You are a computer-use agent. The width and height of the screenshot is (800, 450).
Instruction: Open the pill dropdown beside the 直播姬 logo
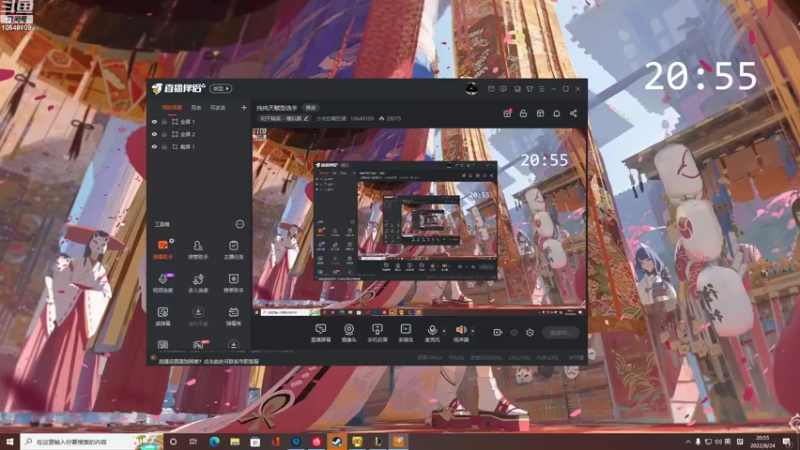pyautogui.click(x=221, y=89)
